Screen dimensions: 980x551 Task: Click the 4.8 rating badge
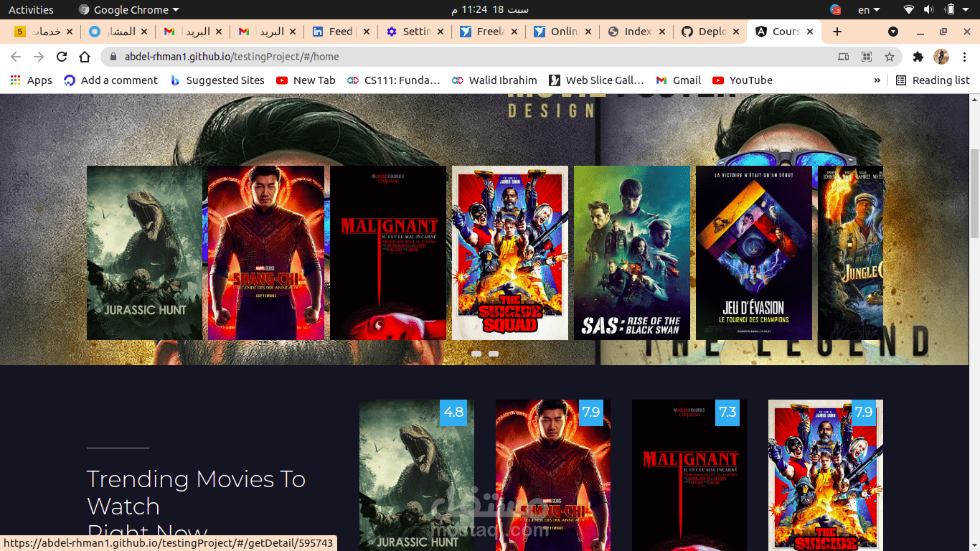[x=453, y=413]
